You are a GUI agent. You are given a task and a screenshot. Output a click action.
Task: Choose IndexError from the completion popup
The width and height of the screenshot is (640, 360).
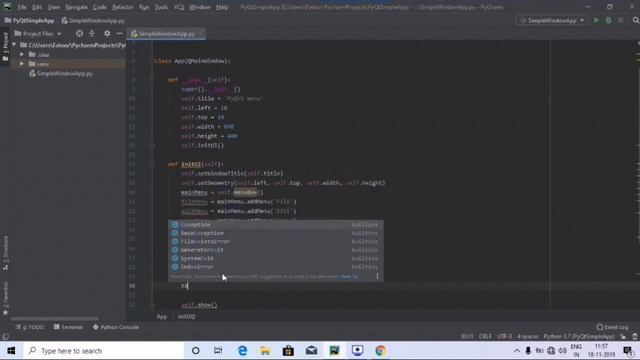pos(276,267)
